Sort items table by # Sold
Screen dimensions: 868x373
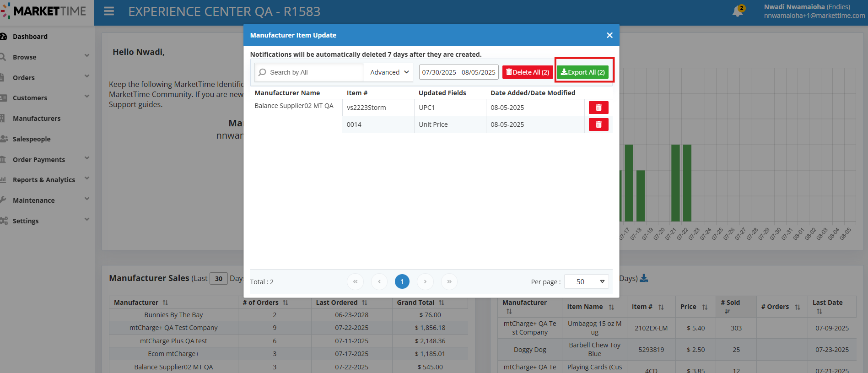(728, 311)
